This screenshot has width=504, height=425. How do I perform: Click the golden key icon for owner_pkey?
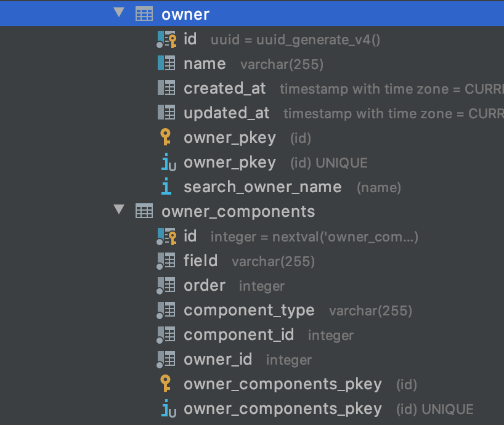pyautogui.click(x=166, y=137)
